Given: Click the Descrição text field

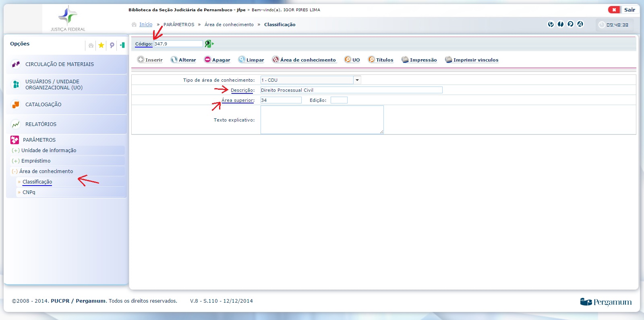Looking at the screenshot, I should click(351, 90).
